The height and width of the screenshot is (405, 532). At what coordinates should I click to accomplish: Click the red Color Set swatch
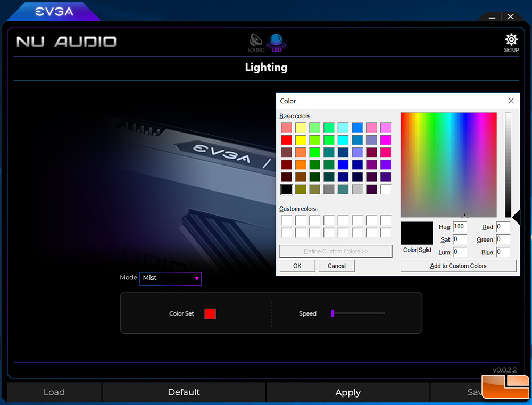210,313
